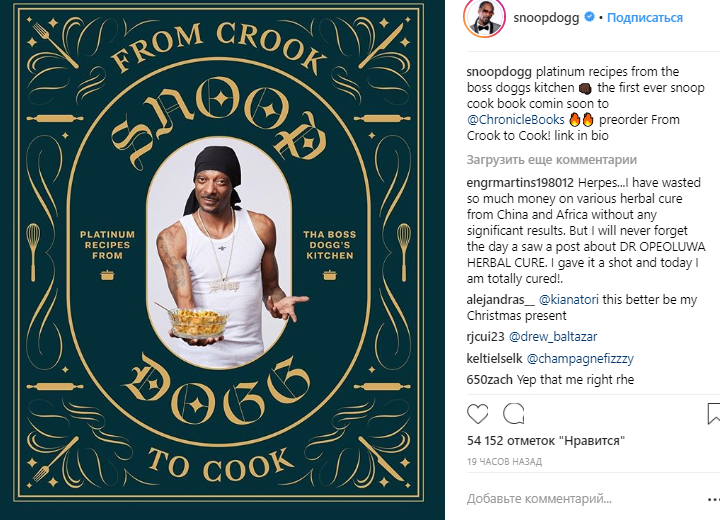Screen dimensions: 720x520
Task: Open engrmartins198012 commenter profile
Action: (520, 183)
